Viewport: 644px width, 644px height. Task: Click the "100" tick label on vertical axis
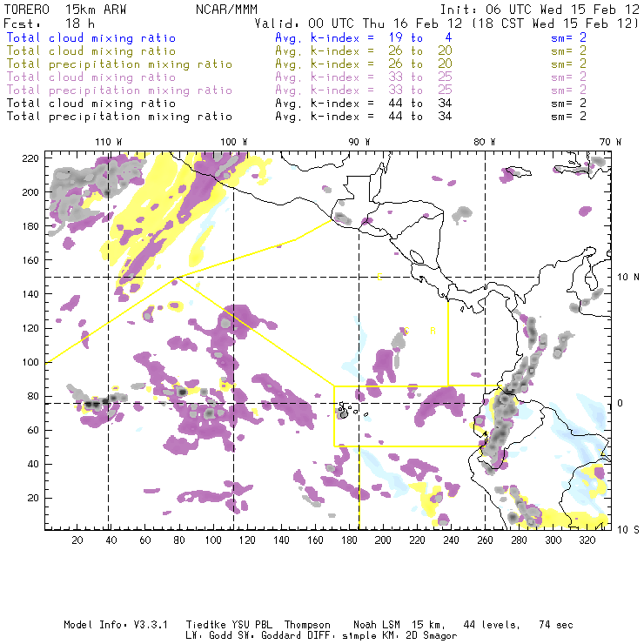30,362
